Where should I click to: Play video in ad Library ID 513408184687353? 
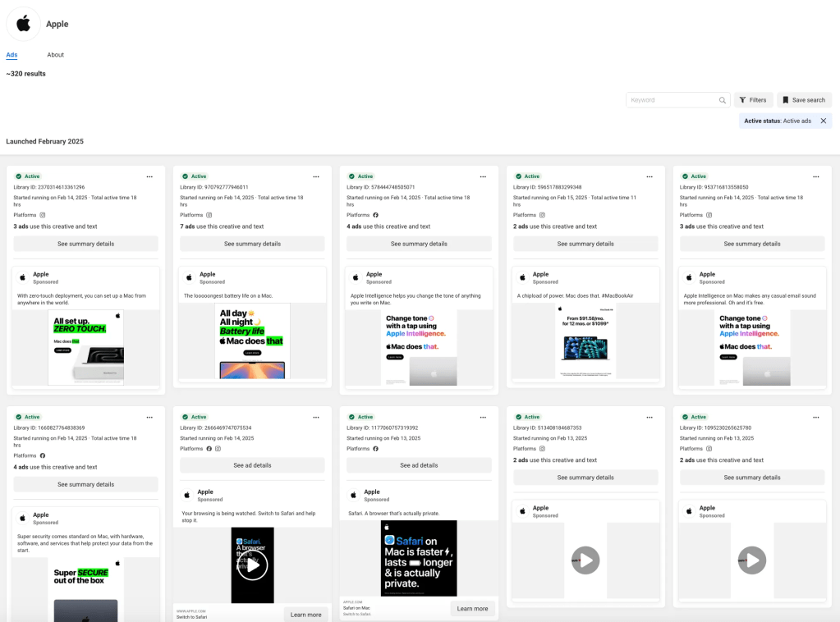pyautogui.click(x=585, y=560)
